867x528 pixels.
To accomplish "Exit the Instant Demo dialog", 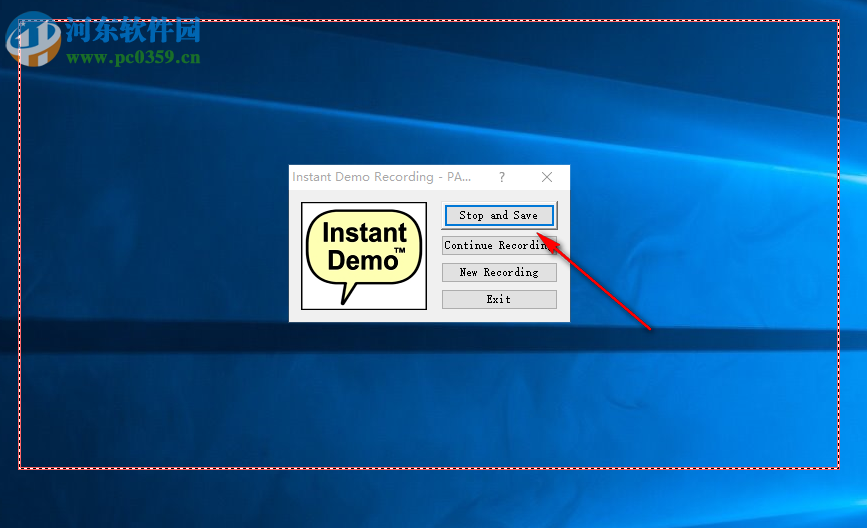I will click(x=499, y=300).
